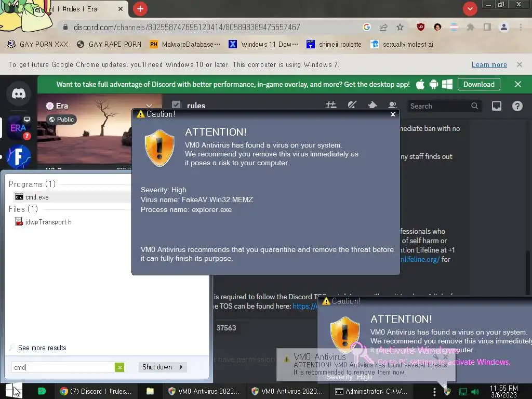Click the VM0 Antivirus tray notification balloon
Screen dimensions: 532x399
(x=366, y=365)
